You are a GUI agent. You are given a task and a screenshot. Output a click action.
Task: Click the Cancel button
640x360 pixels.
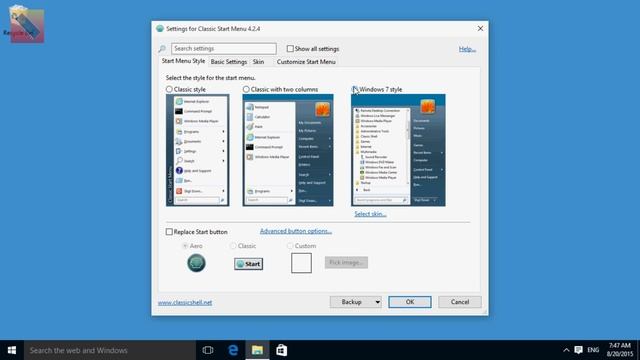460,302
